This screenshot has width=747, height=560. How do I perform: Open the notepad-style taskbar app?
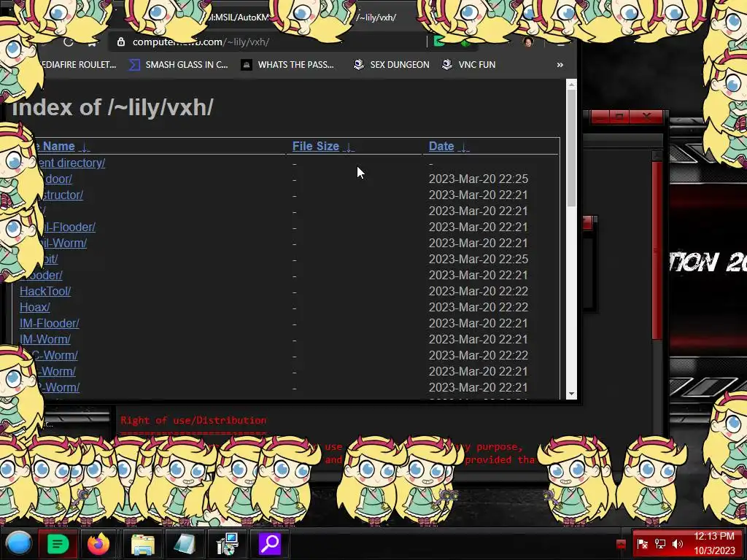pos(184,544)
